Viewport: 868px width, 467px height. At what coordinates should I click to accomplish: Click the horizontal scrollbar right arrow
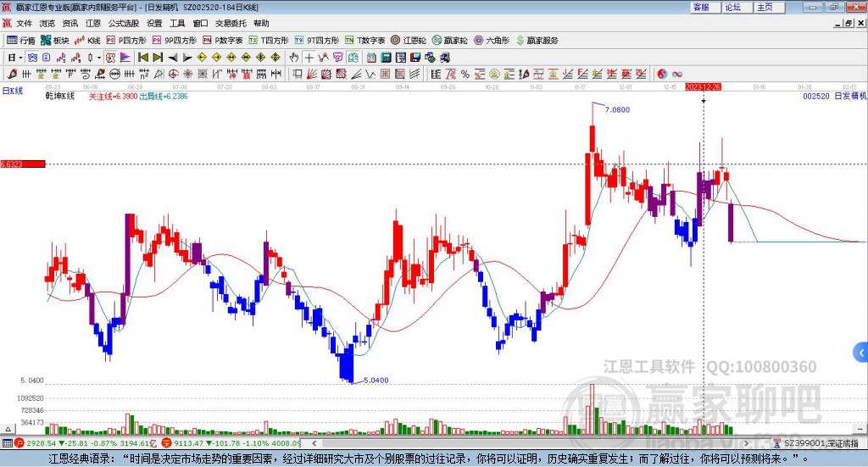point(746,443)
